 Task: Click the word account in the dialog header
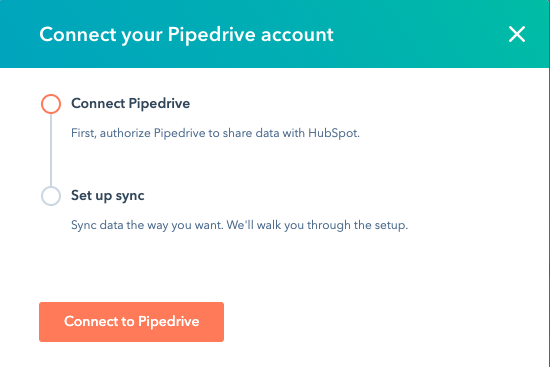coord(297,35)
